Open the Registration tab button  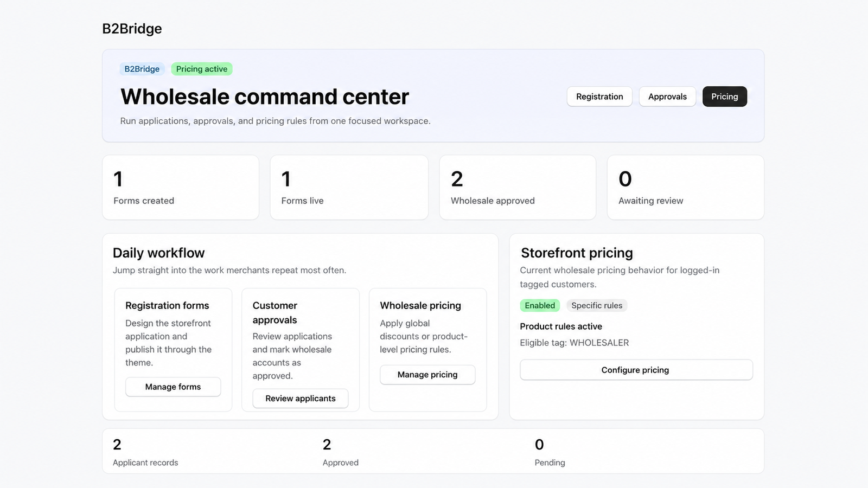pyautogui.click(x=599, y=97)
